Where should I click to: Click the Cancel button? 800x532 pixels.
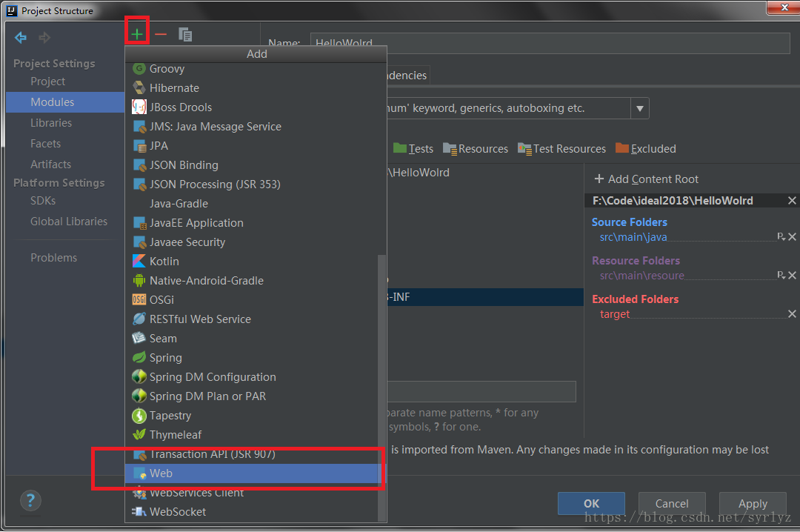click(672, 503)
